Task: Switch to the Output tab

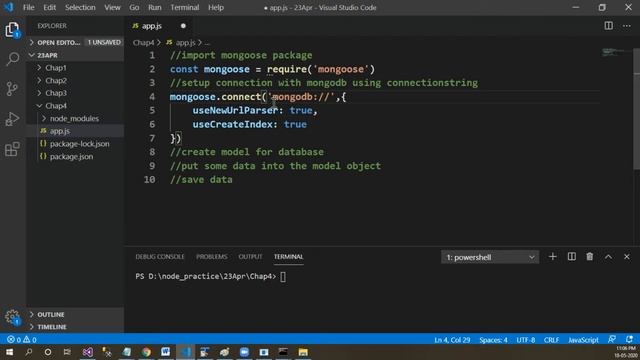Action: pyautogui.click(x=250, y=257)
